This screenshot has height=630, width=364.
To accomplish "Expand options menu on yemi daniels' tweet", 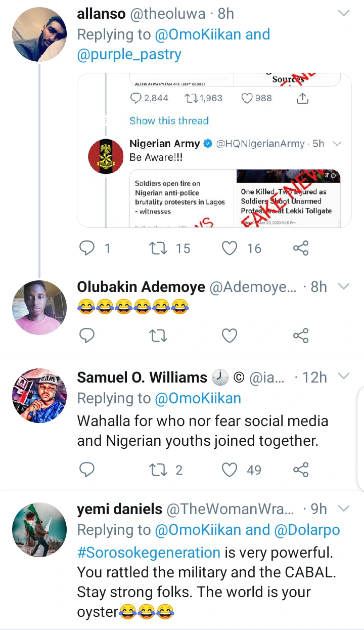I will click(344, 509).
